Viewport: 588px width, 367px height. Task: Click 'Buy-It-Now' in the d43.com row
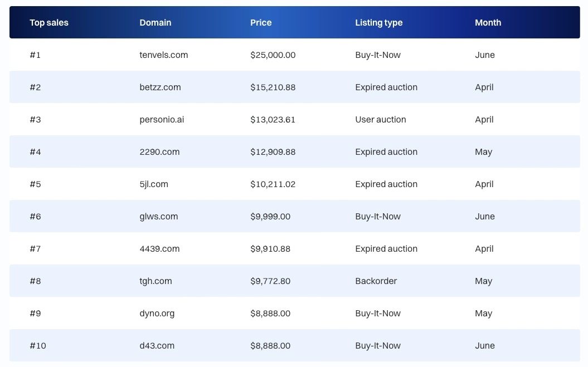378,345
